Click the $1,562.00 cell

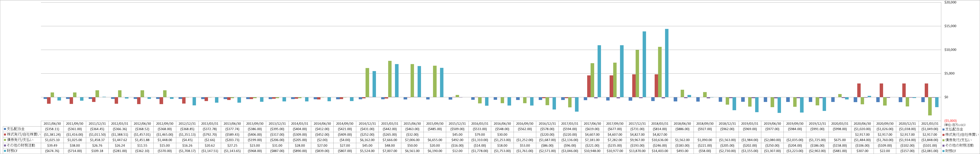pyautogui.click(x=682, y=140)
